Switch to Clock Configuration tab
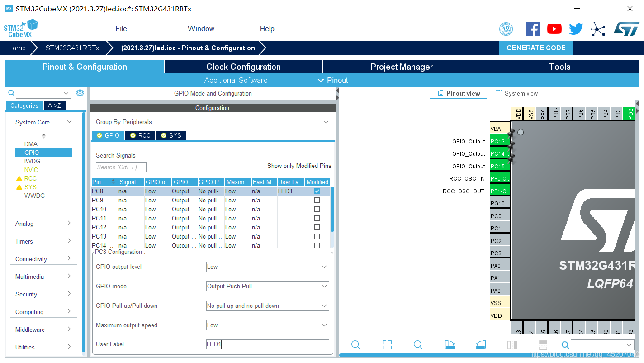The image size is (644, 363). click(243, 67)
